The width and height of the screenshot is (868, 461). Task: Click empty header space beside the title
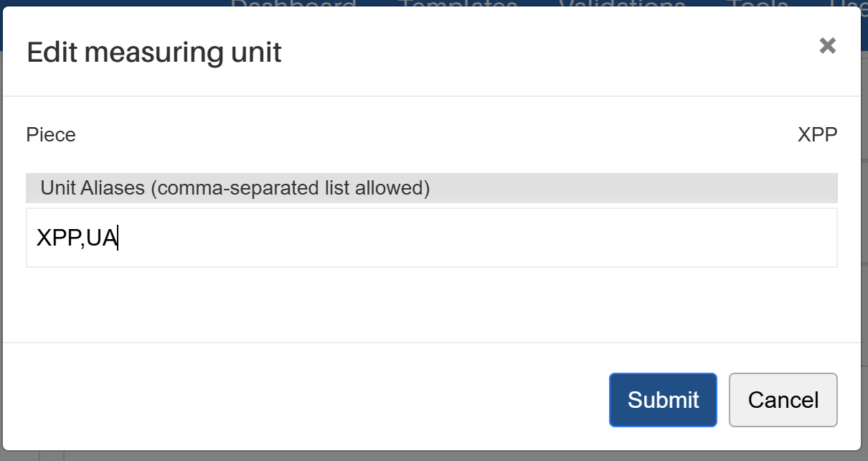click(x=538, y=52)
